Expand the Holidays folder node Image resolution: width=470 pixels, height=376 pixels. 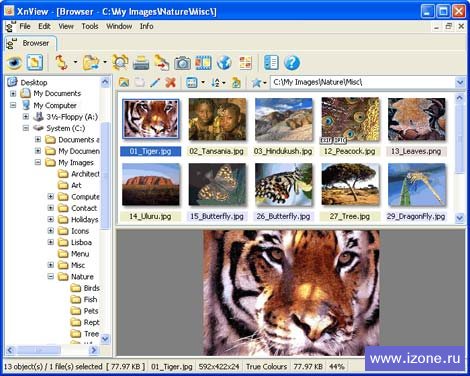(51, 219)
